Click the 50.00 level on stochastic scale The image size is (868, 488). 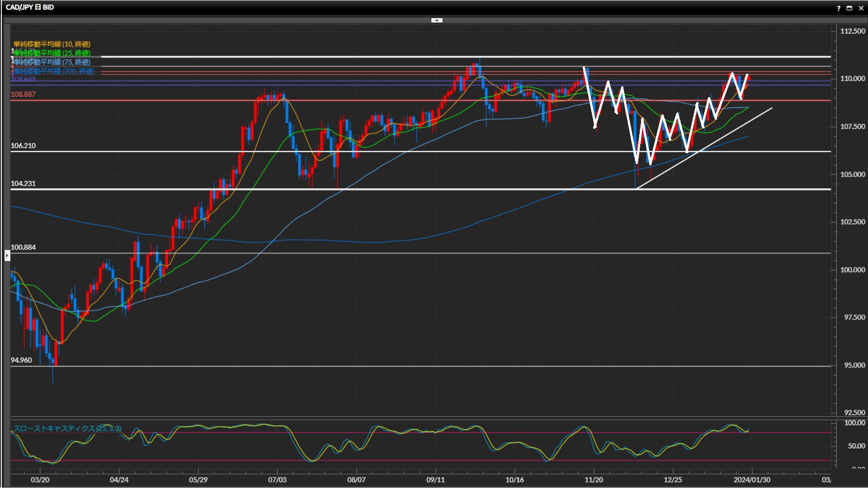coord(856,446)
